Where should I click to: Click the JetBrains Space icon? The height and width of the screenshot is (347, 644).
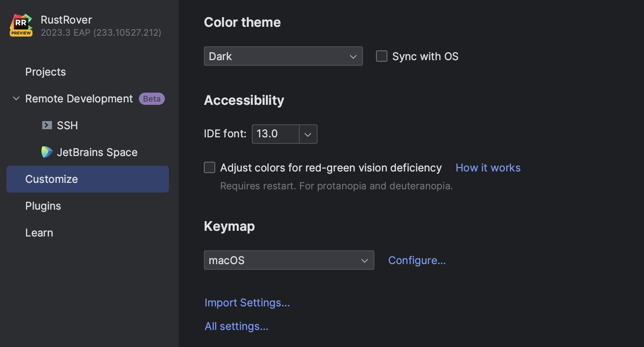[47, 152]
